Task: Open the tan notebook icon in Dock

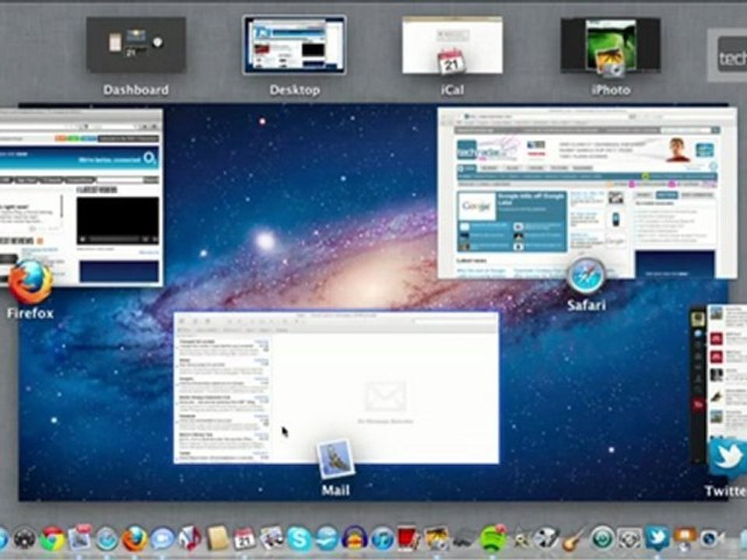Action: tap(217, 538)
